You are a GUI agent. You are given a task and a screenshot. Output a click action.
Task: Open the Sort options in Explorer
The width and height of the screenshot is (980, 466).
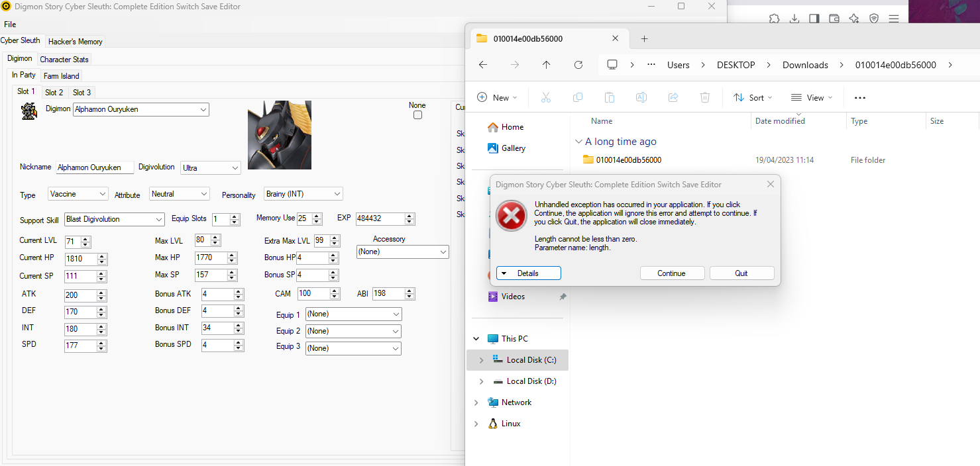tap(753, 97)
